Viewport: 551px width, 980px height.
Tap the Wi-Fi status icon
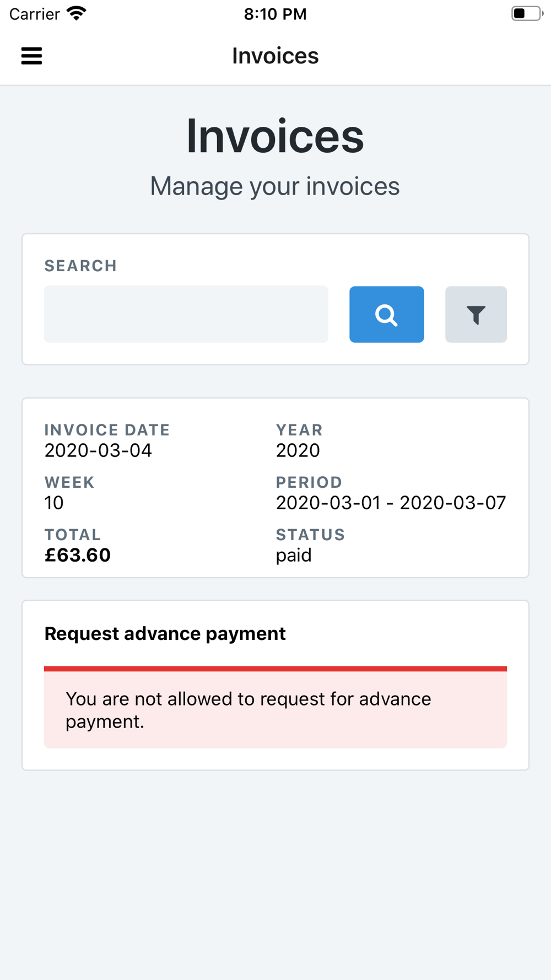click(x=77, y=13)
